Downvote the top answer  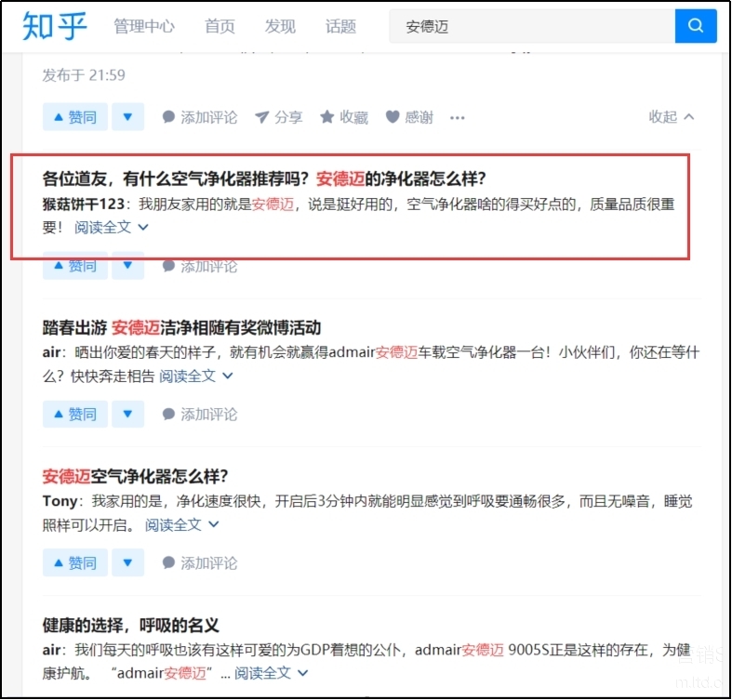127,117
